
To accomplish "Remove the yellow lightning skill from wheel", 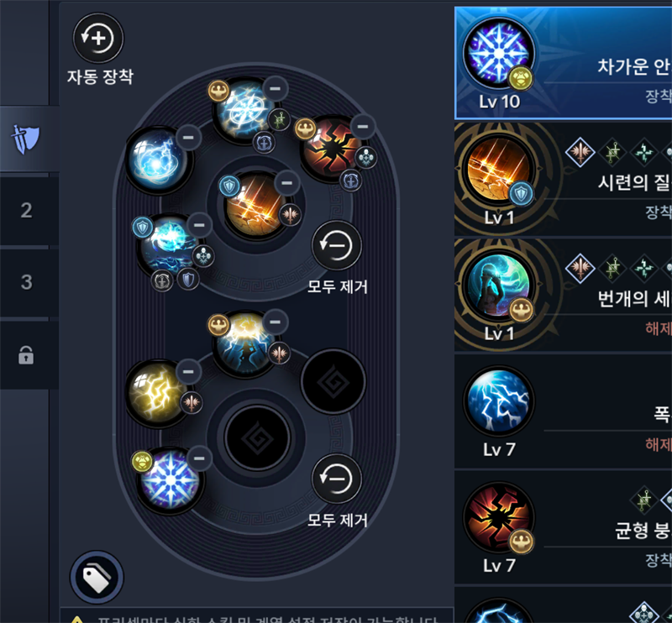I will (x=188, y=371).
